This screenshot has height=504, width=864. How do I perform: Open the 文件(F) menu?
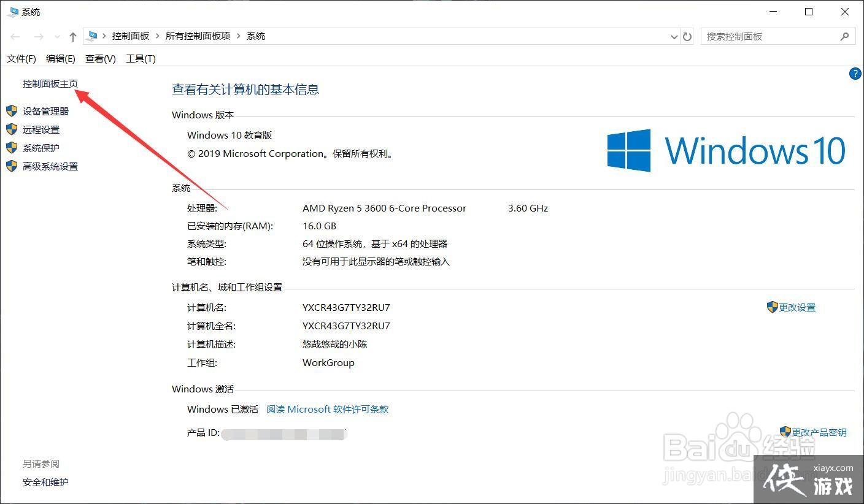pyautogui.click(x=21, y=58)
